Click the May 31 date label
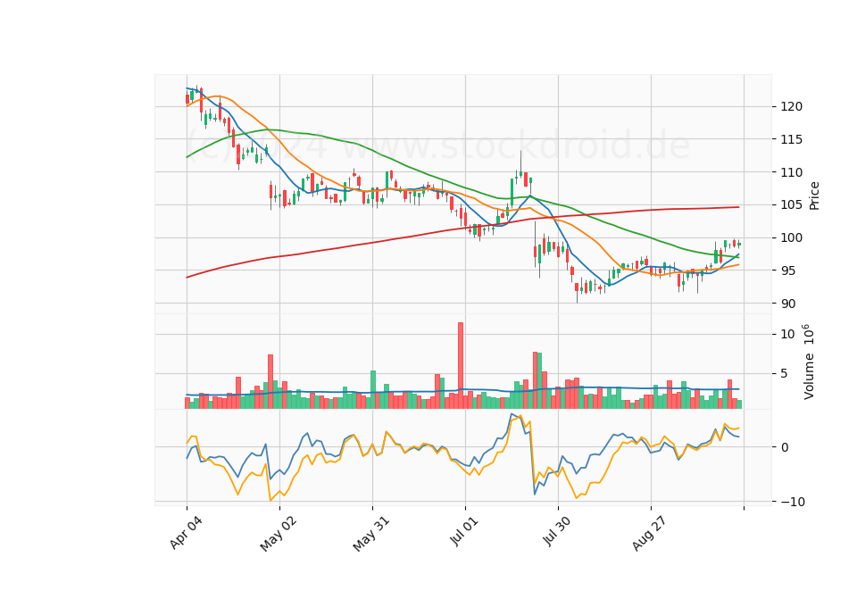This screenshot has width=857, height=616. tap(371, 534)
